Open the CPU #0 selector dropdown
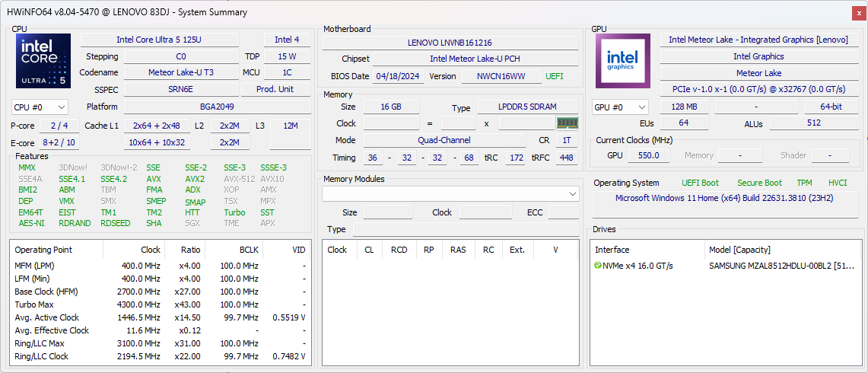The image size is (868, 373). click(40, 107)
